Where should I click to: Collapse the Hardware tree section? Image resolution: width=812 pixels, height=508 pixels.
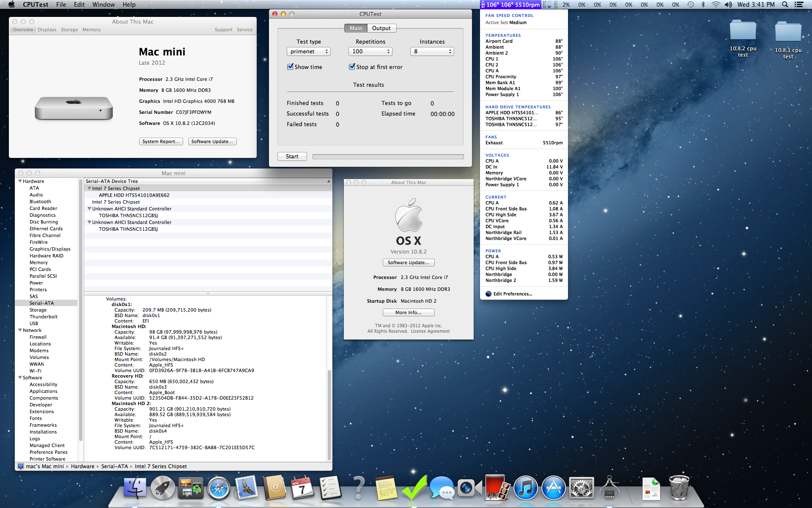[x=20, y=181]
